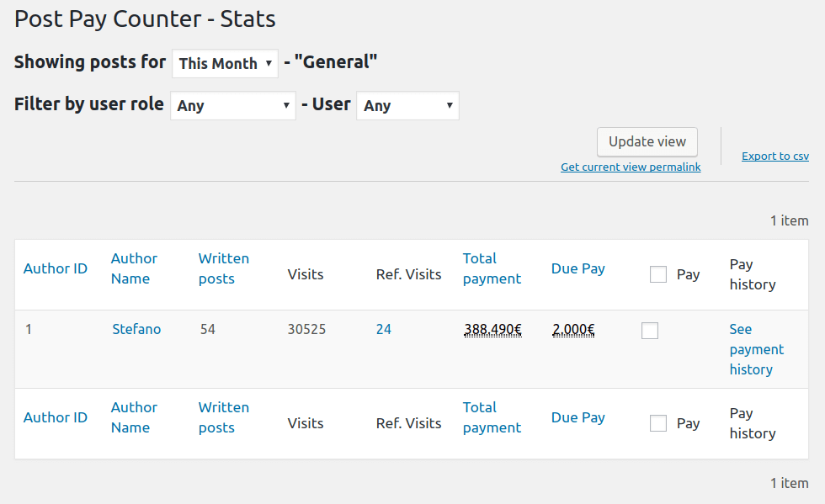Sort by Author ID in header row
825x504 pixels.
tap(56, 268)
